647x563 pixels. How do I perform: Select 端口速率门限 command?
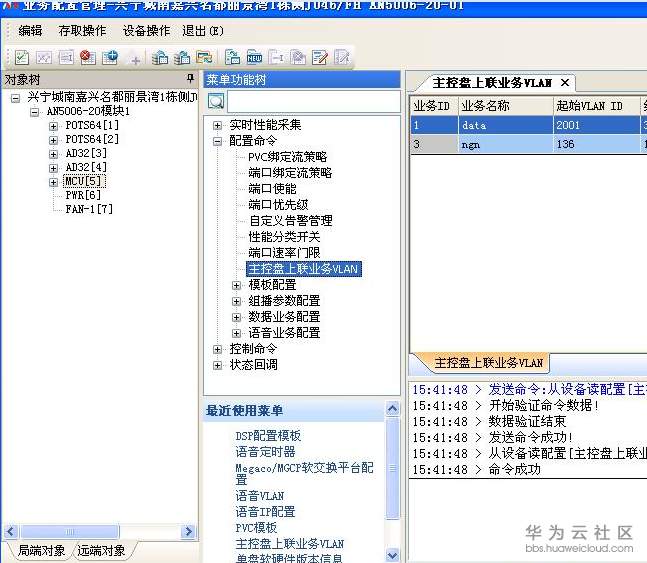pos(284,253)
